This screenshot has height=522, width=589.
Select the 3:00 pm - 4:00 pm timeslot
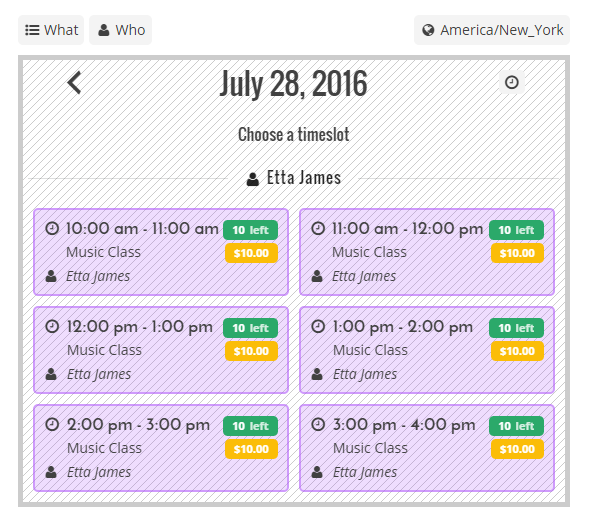point(427,448)
